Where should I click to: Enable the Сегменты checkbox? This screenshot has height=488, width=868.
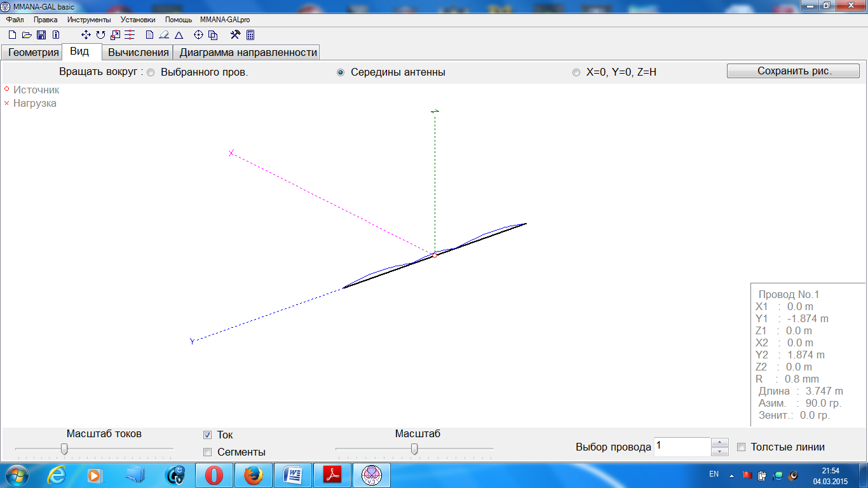207,452
